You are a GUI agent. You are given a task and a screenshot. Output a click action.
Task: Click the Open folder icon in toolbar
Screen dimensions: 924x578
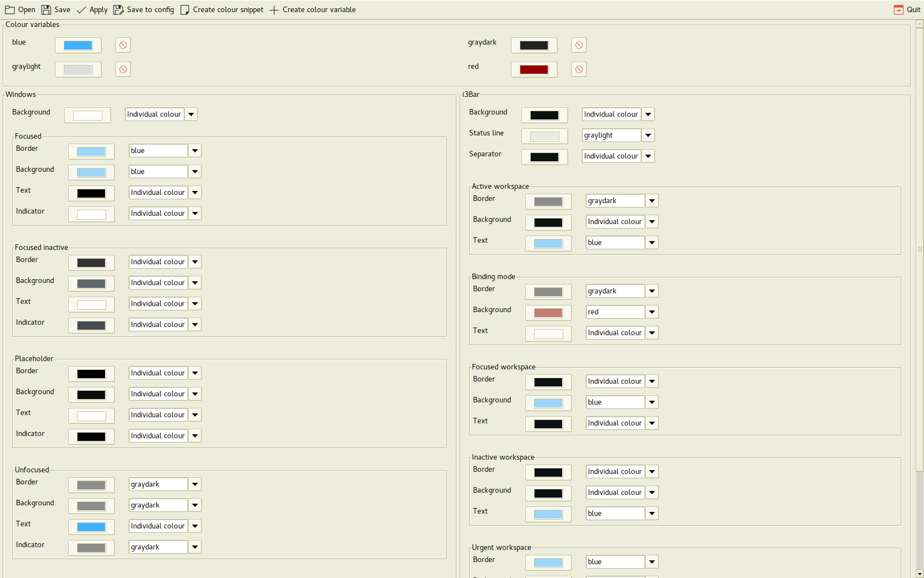point(10,10)
